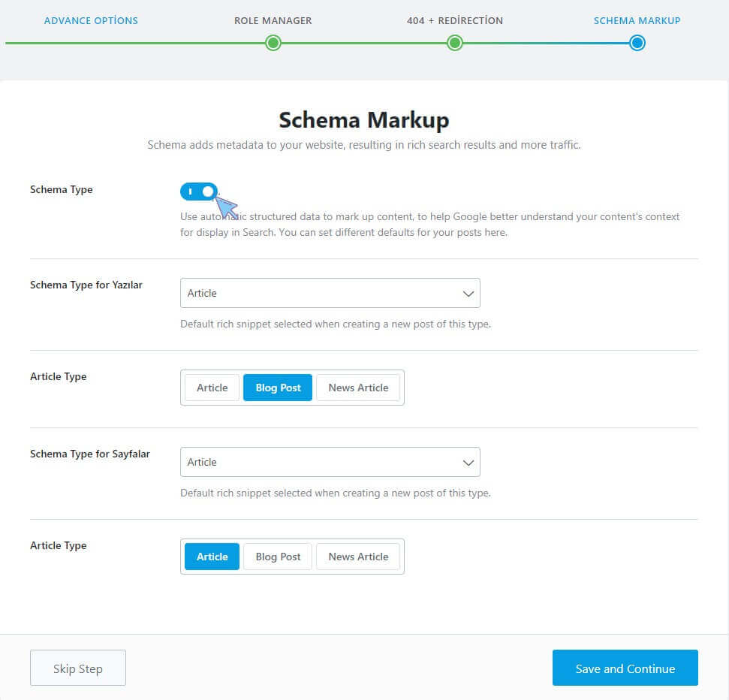Viewport: 729px width, 700px height.
Task: Go to Advance Options tab
Action: 91,20
